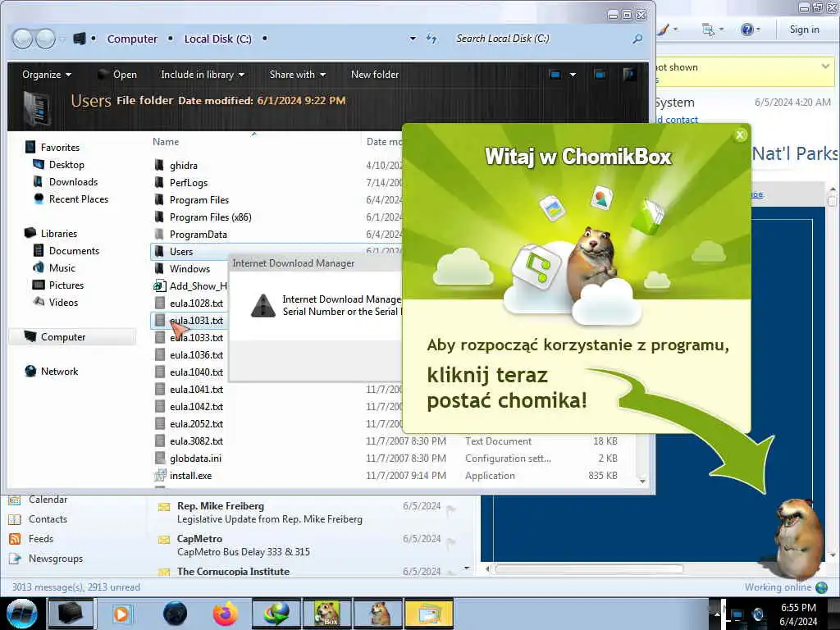Select Desktop under Favorites
The width and height of the screenshot is (840, 630).
pos(66,164)
